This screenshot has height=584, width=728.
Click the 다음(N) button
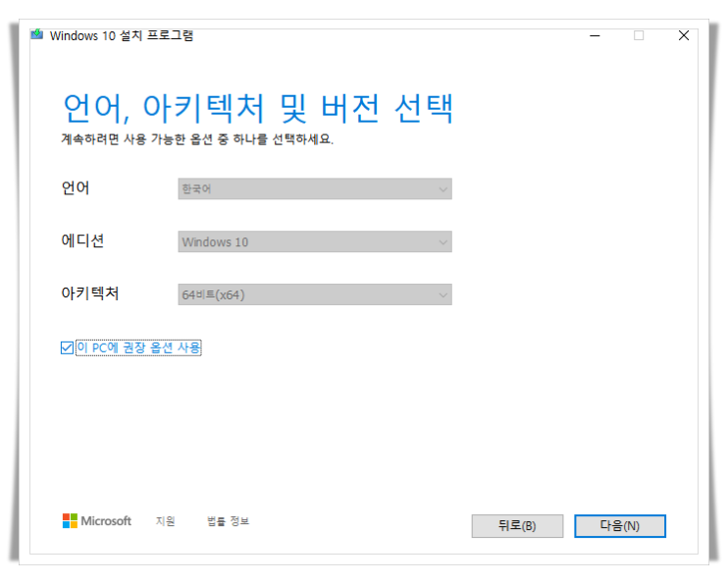click(x=620, y=526)
